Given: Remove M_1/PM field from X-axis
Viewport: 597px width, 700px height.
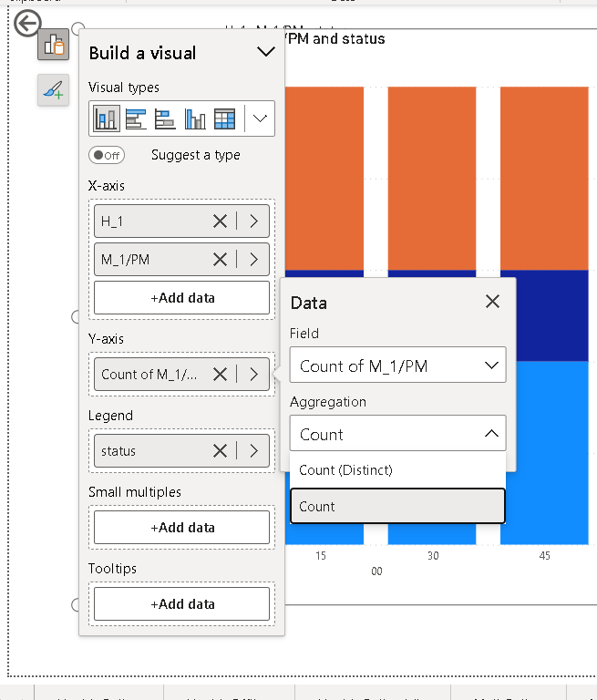Looking at the screenshot, I should click(x=221, y=260).
